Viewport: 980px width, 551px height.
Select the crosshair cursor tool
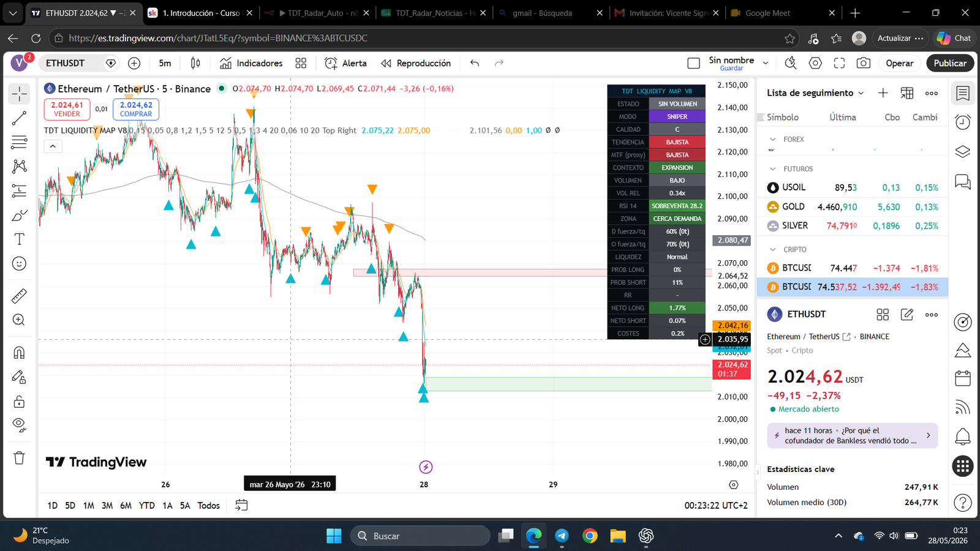coord(20,94)
